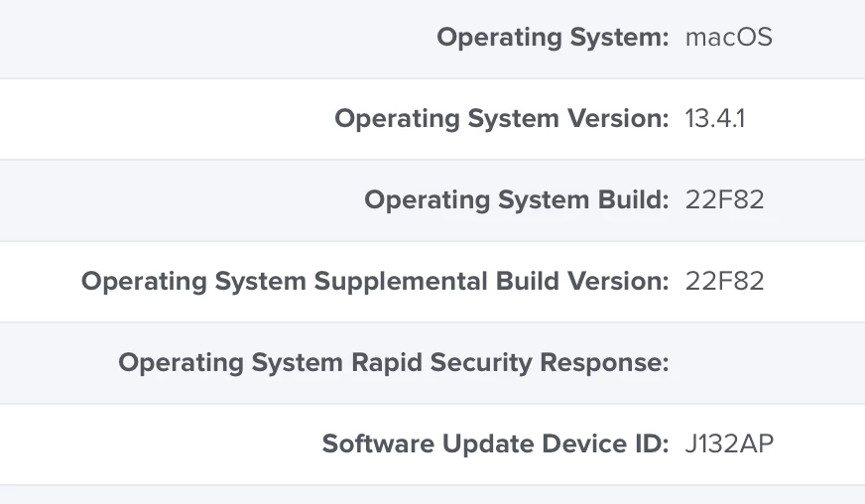Click the "Software Update Device ID:" label

click(x=495, y=443)
